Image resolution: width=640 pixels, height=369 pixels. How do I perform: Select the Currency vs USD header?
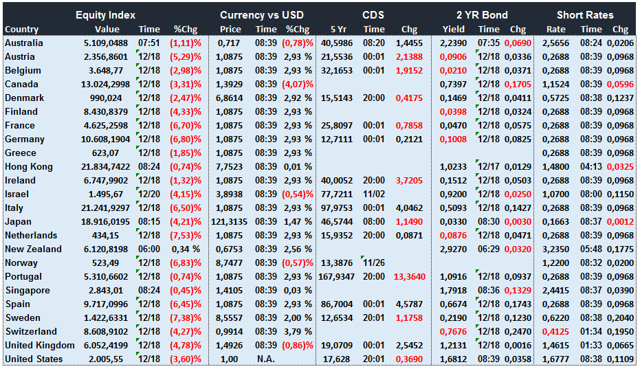pos(262,15)
